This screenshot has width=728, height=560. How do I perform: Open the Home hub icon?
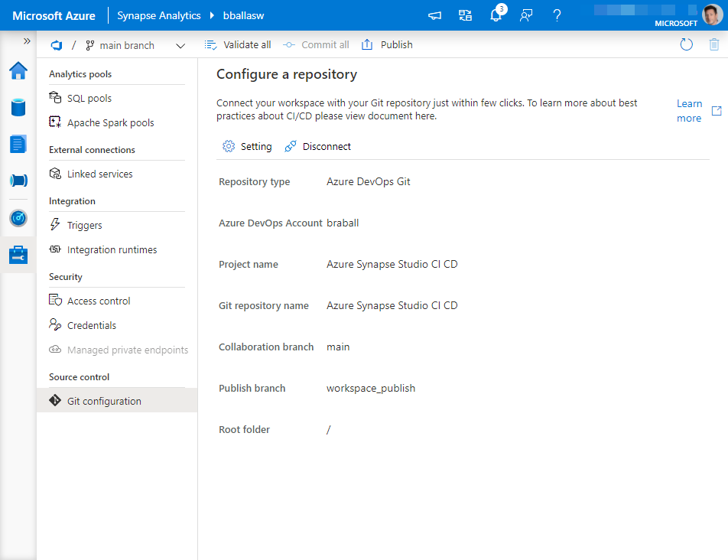pyautogui.click(x=18, y=71)
